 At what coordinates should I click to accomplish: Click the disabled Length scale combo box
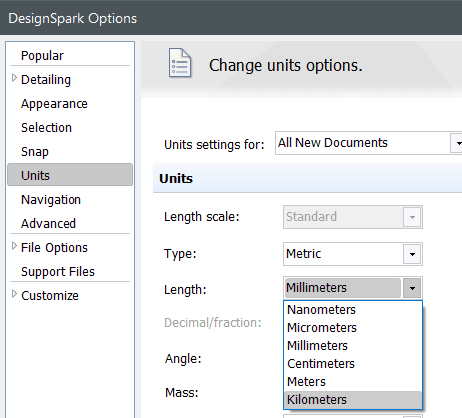(x=353, y=217)
